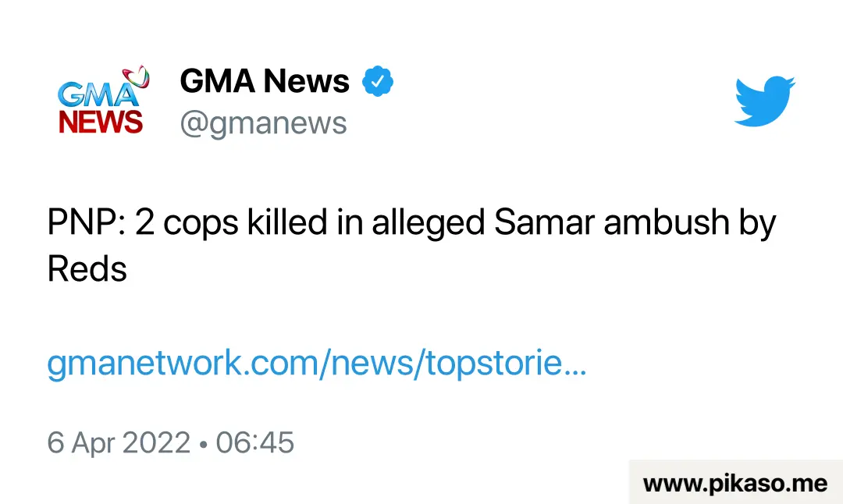The height and width of the screenshot is (504, 843).
Task: Click PNP: at start of tweet
Action: coord(87,222)
